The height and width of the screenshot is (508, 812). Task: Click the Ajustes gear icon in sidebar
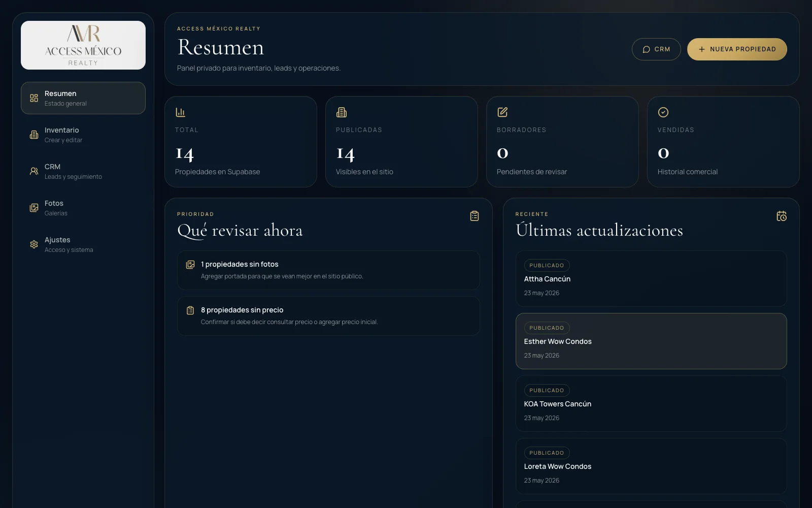[x=34, y=244]
